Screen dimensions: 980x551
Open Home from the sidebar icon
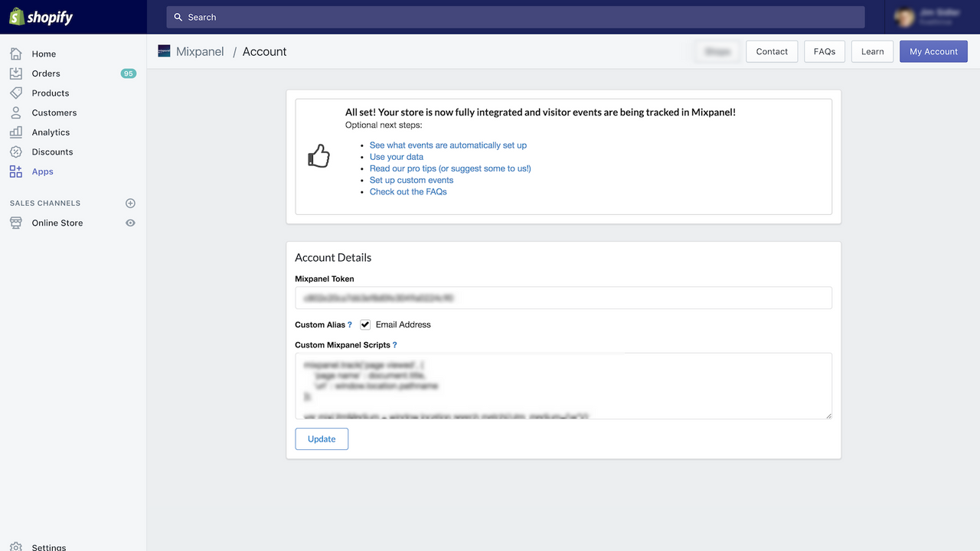(x=16, y=54)
